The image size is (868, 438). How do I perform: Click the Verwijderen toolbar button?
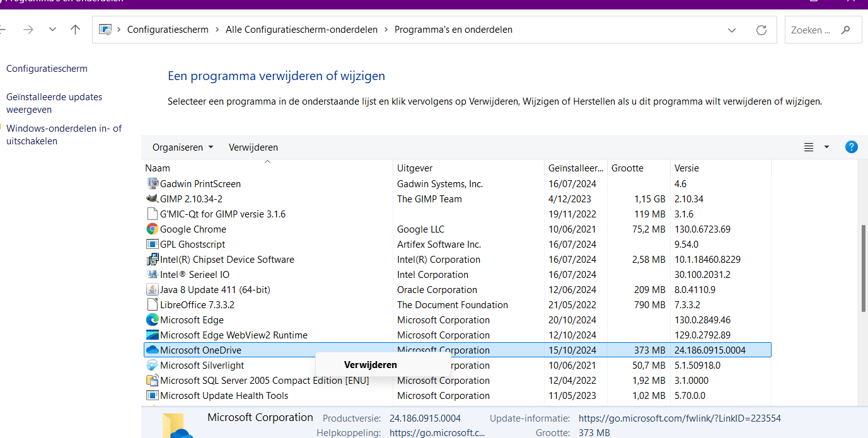coord(253,147)
